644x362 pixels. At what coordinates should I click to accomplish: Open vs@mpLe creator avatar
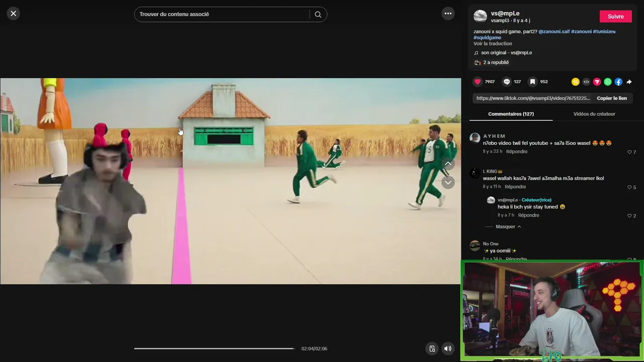[480, 17]
